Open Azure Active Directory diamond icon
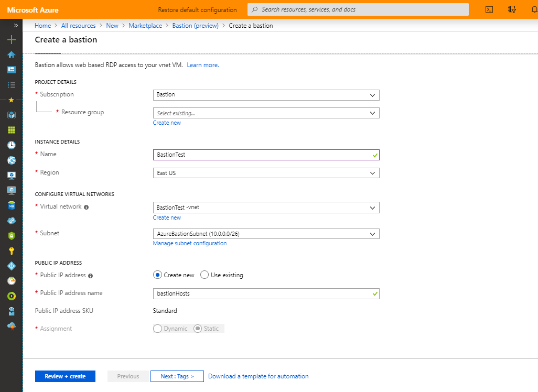538x392 pixels. 12,266
